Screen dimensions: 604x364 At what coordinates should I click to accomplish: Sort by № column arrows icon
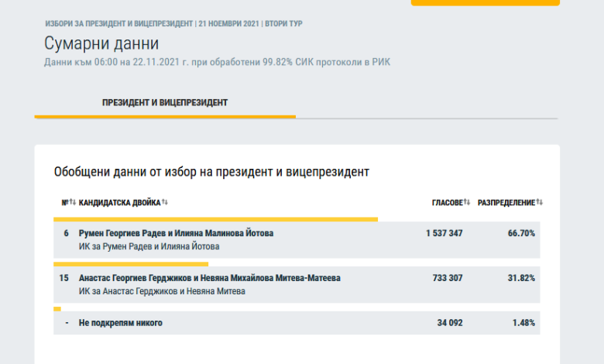73,202
